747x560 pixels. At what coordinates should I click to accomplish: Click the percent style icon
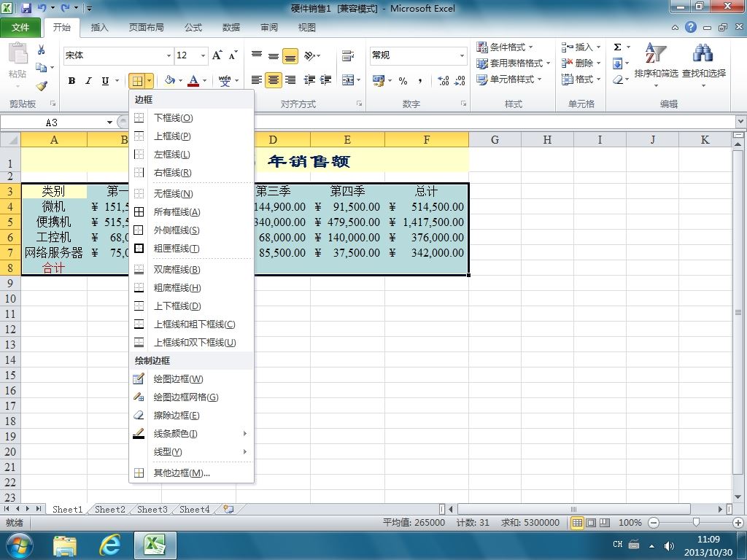403,80
